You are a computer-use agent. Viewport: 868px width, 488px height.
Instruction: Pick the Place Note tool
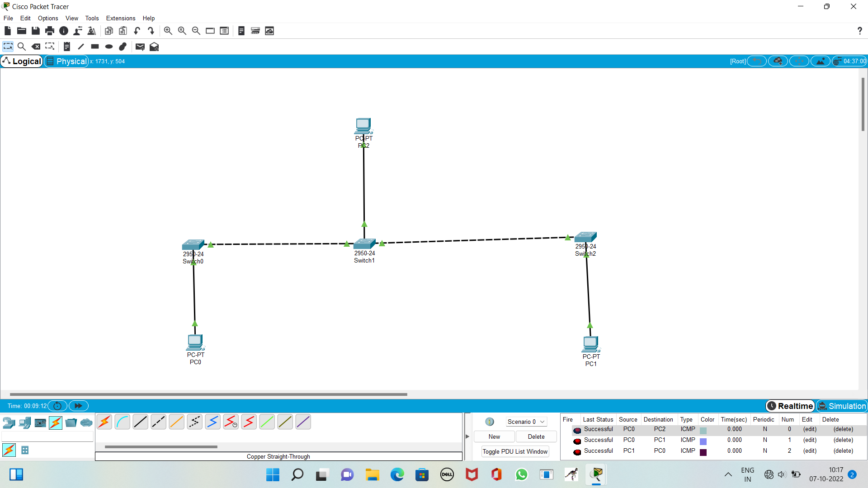[66, 47]
